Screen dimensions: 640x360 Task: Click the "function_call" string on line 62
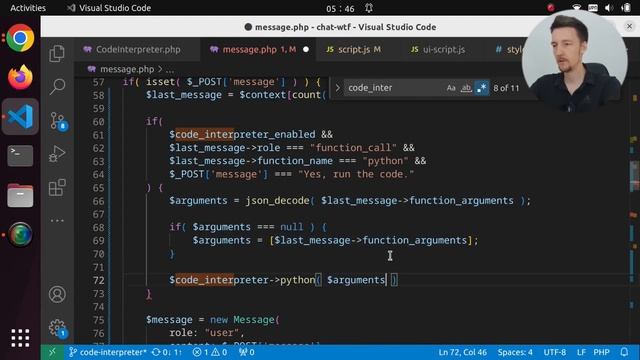click(353, 147)
